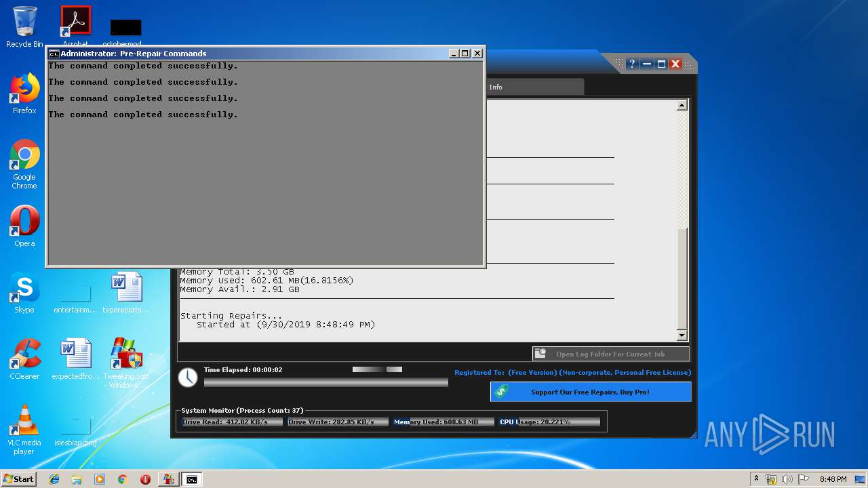Click Support Our Free Repairs, Buy Pro!
The height and width of the screenshot is (488, 868).
click(591, 392)
